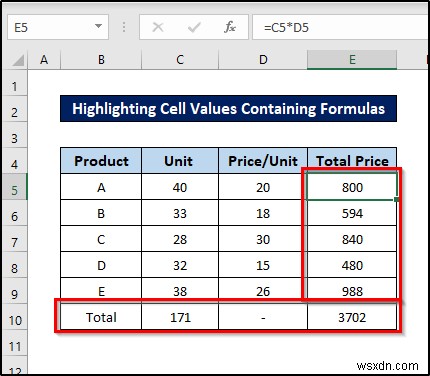Click the Enter checkmark formula bar icon
This screenshot has width=430, height=376.
[194, 27]
